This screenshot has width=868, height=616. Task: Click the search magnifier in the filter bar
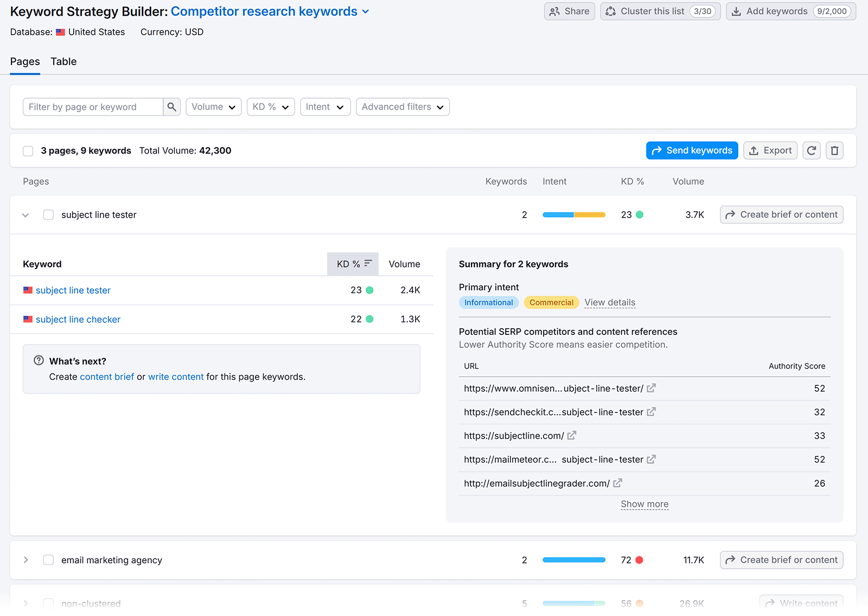pos(171,106)
